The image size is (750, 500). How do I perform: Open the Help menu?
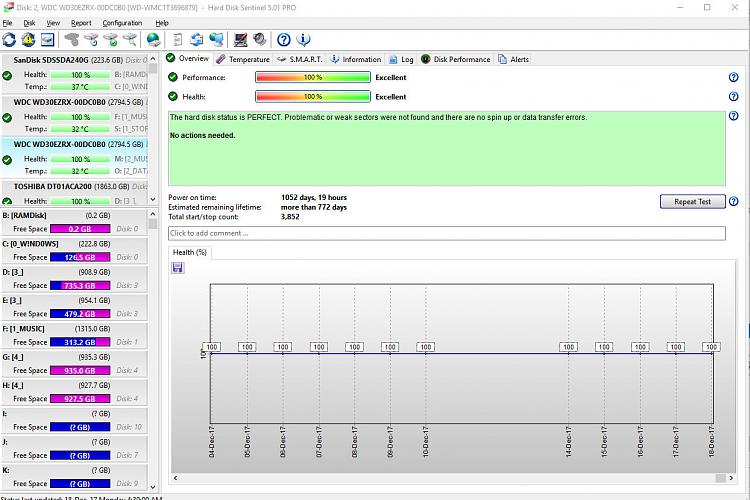(162, 23)
